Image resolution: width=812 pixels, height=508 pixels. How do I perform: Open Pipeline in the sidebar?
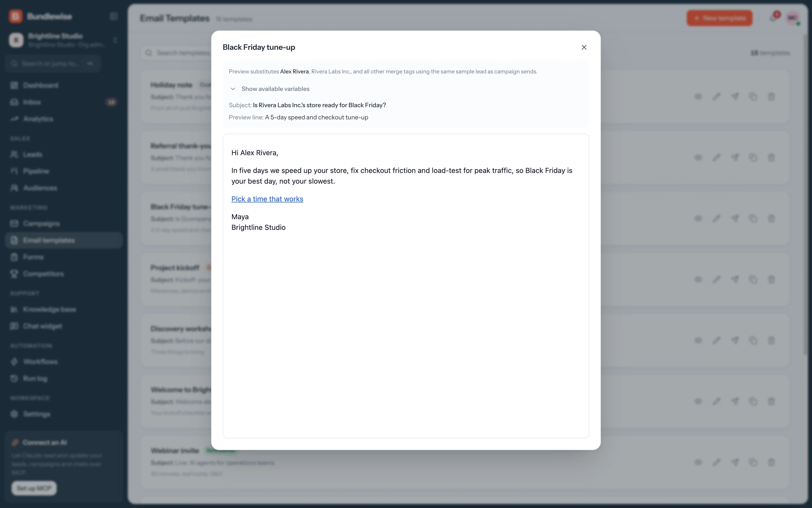pos(64,171)
